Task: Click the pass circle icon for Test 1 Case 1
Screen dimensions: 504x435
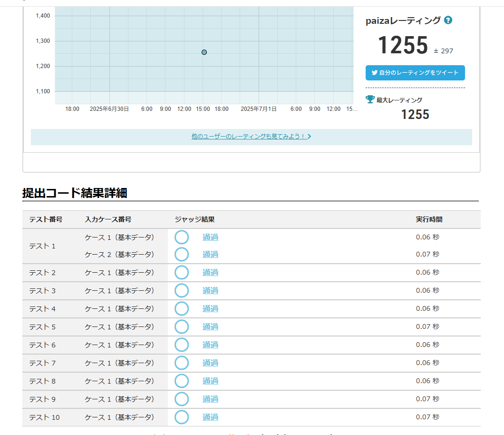Action: tap(182, 237)
